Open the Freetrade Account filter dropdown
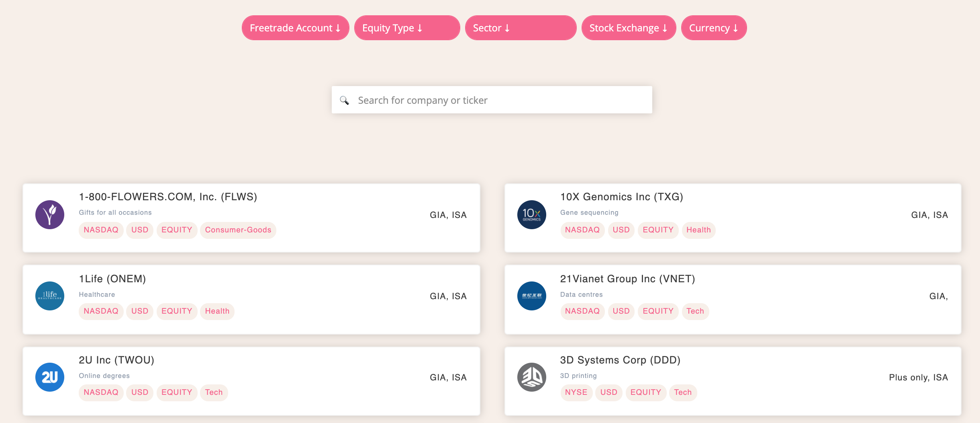 (295, 28)
